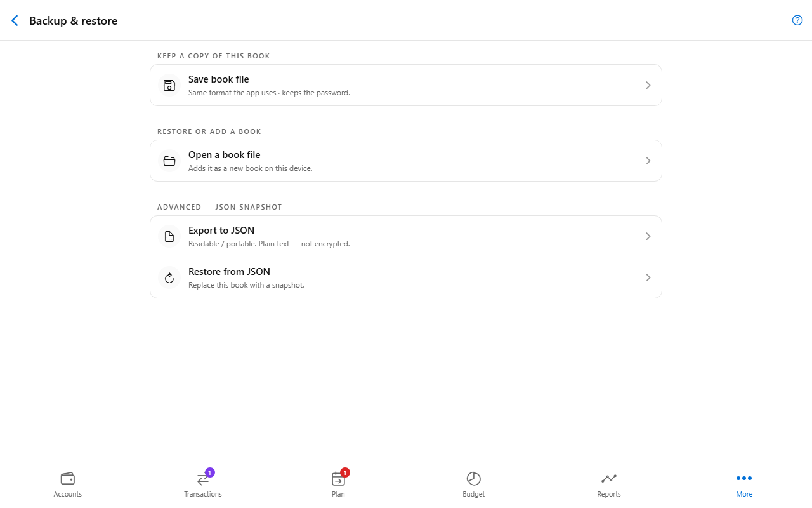Click the 'Same format the app uses' description
Screen dimensions: 812x508
pyautogui.click(x=269, y=93)
